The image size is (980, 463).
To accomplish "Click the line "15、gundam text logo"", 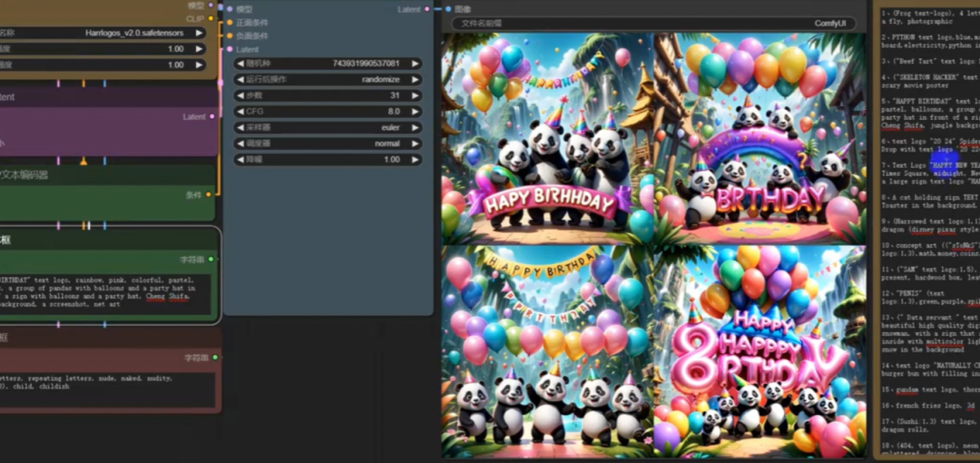I will 931,389.
